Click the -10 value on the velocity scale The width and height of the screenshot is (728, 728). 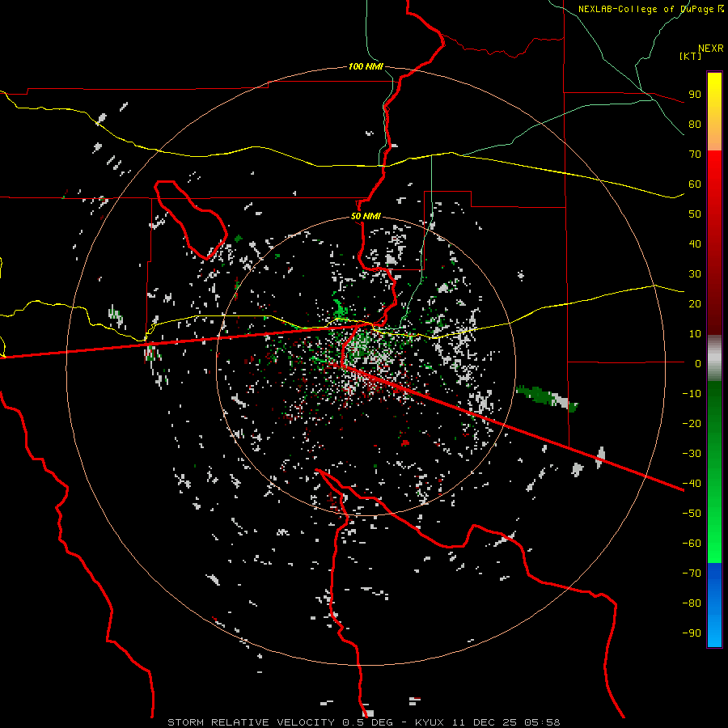(x=692, y=394)
